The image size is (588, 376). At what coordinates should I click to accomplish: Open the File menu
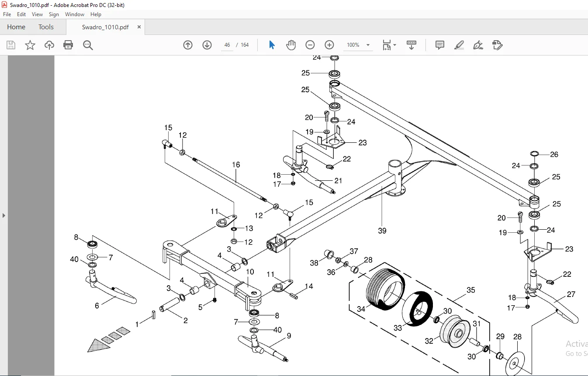point(7,14)
